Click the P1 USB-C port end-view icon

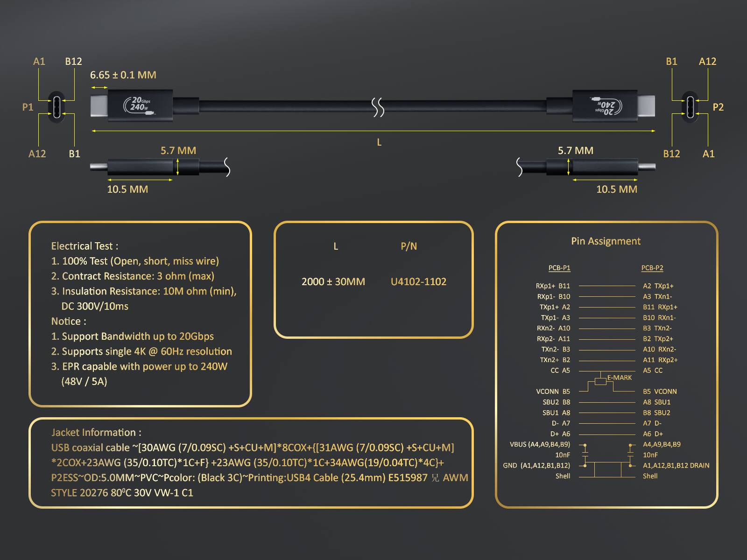pos(56,107)
